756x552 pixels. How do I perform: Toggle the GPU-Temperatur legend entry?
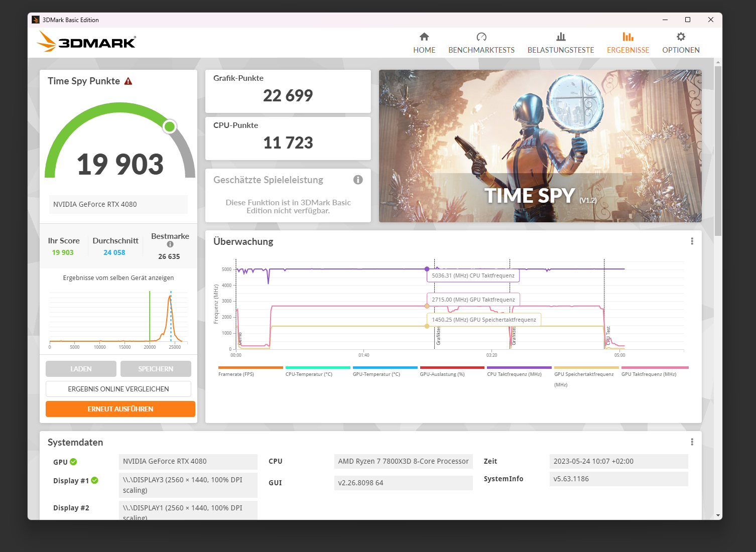(x=385, y=372)
